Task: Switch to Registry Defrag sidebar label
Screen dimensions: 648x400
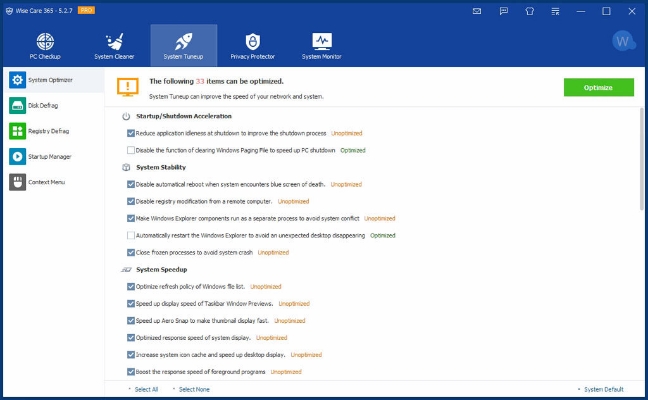Action: (49, 131)
